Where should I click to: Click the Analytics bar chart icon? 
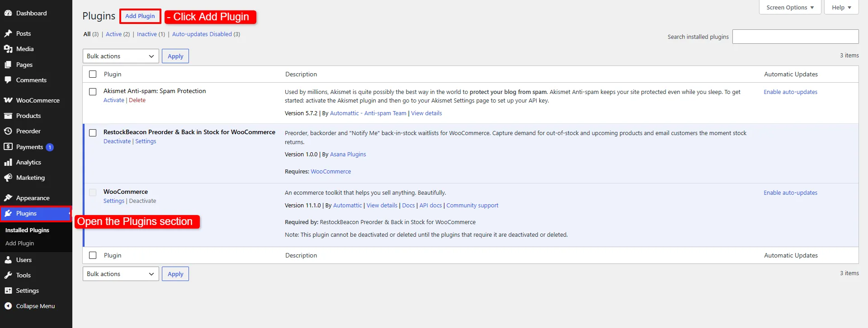click(x=8, y=162)
